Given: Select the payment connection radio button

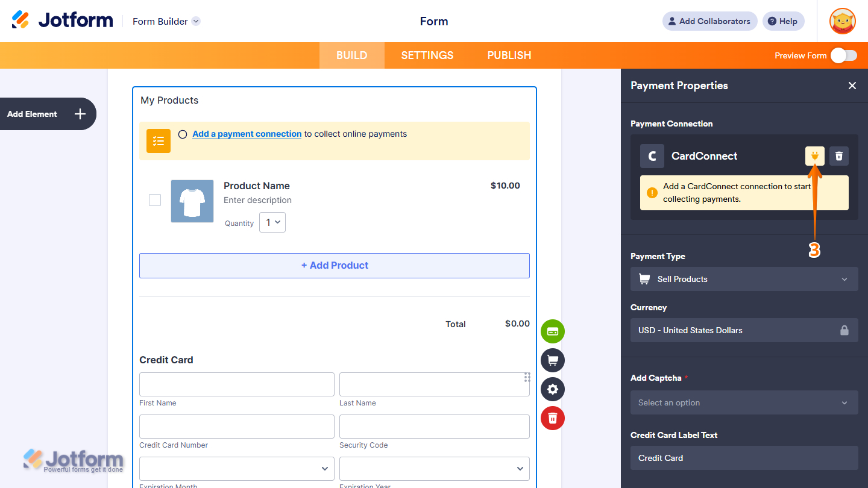Looking at the screenshot, I should [183, 134].
